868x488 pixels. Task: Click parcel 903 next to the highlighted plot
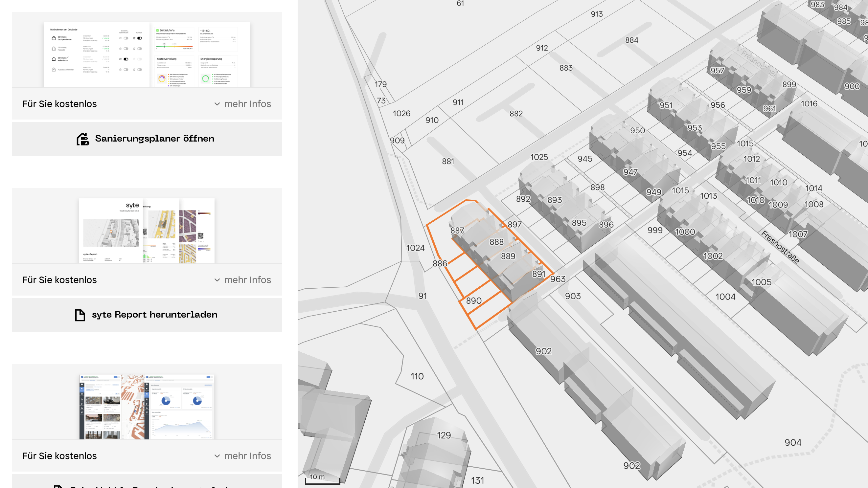click(x=573, y=296)
